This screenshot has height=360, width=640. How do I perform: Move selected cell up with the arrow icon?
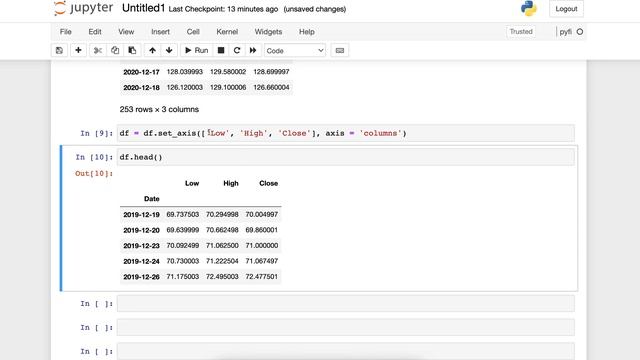point(152,51)
